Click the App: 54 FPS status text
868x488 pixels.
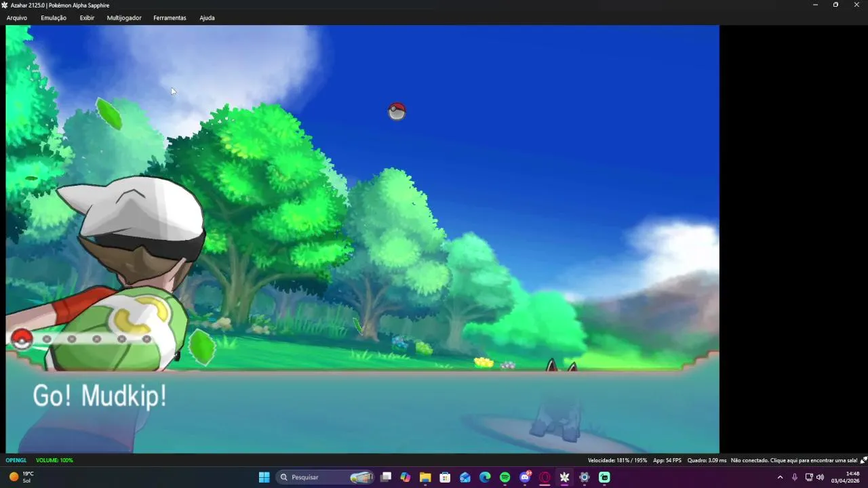click(667, 460)
